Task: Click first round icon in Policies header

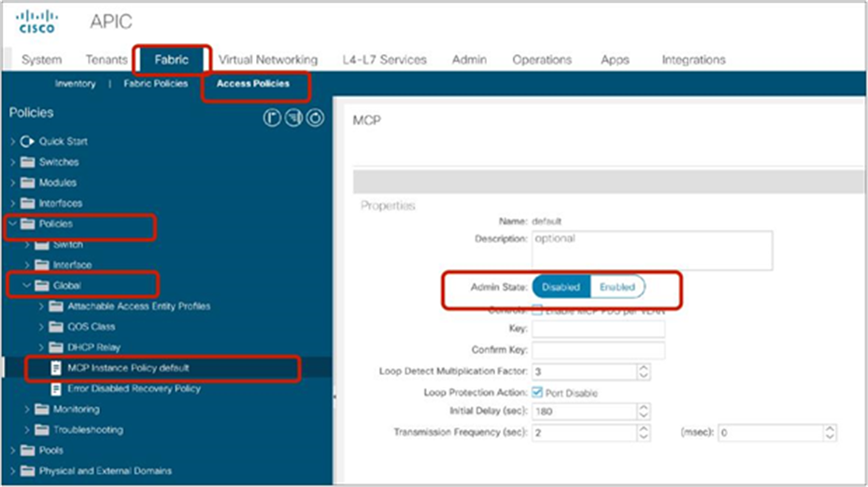Action: (x=272, y=118)
